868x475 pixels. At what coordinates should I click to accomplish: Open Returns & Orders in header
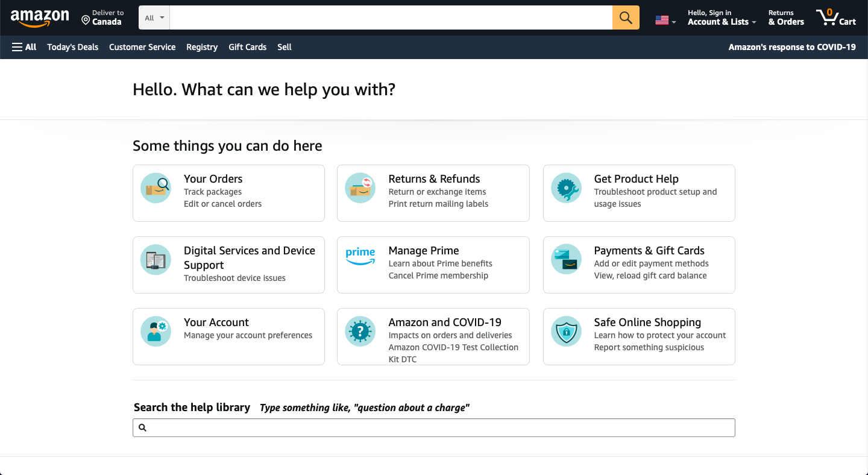[786, 17]
